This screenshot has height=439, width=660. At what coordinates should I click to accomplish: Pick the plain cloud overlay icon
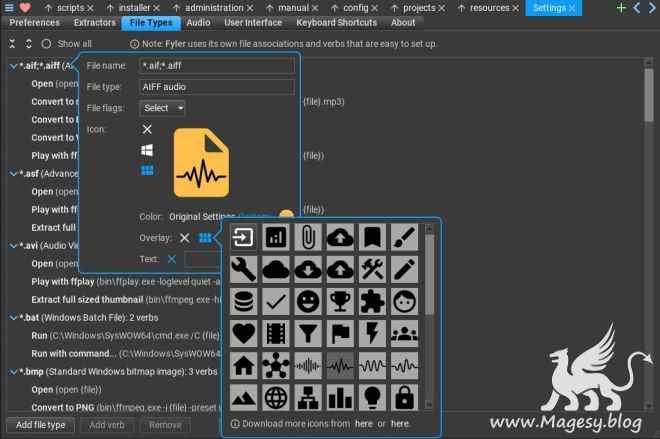coord(276,269)
